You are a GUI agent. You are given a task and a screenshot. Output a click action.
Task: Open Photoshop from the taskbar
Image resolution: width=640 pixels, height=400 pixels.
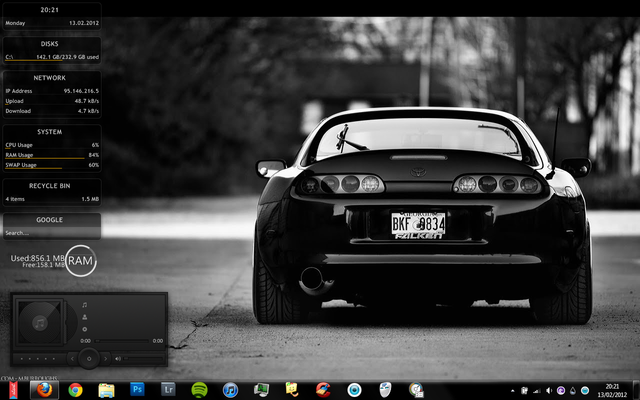click(x=137, y=389)
